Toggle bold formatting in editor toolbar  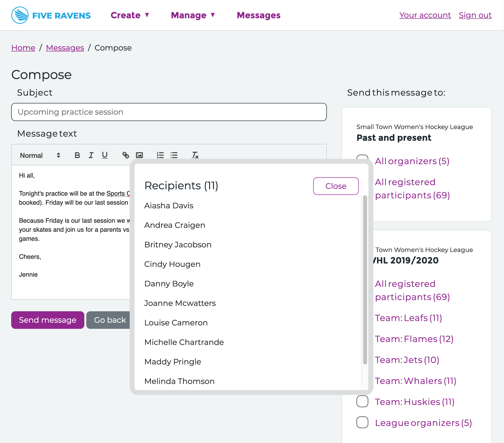(x=77, y=155)
